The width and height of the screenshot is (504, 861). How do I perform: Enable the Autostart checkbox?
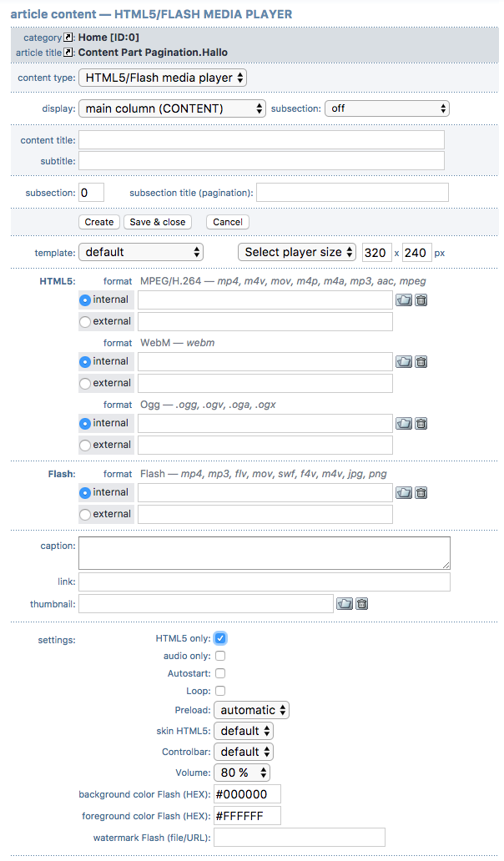click(220, 673)
